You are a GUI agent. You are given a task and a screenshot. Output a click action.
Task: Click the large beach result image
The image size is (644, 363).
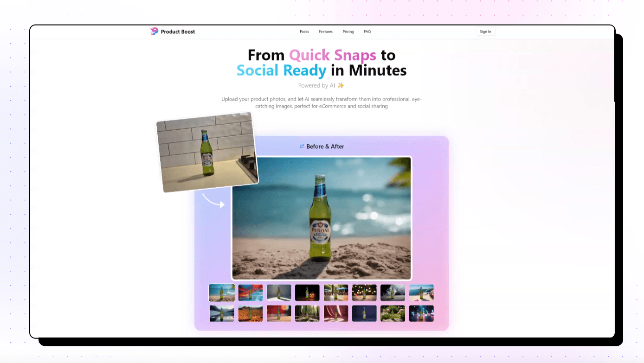point(321,218)
